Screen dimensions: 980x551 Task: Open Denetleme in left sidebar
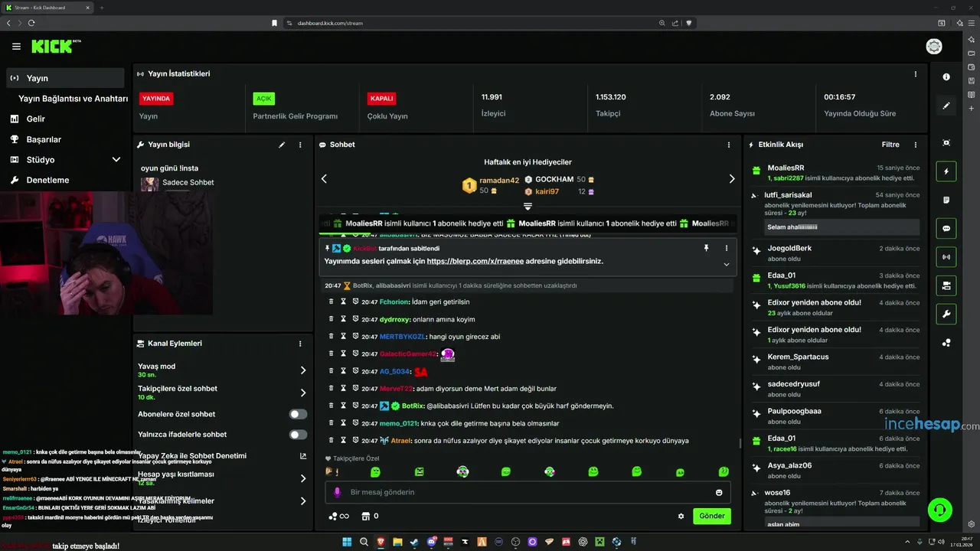[47, 180]
